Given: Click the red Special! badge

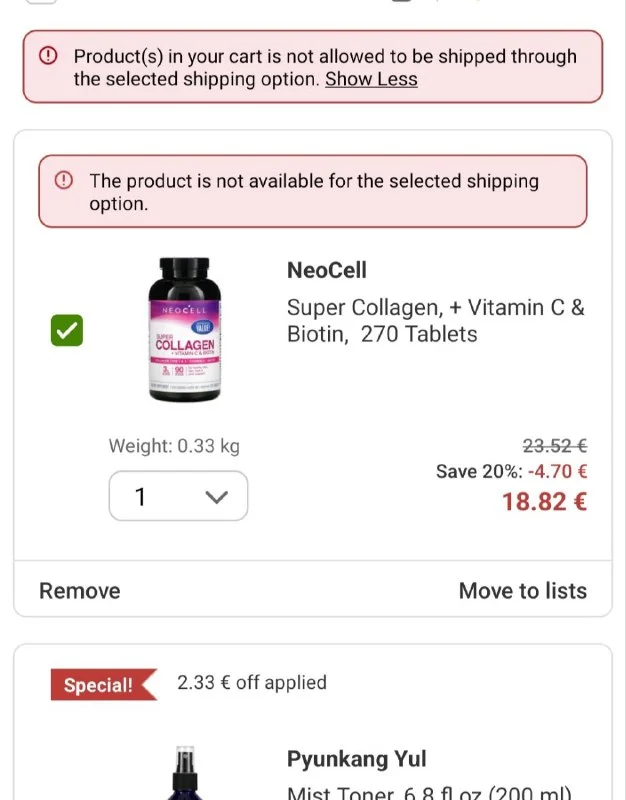Looking at the screenshot, I should click(x=102, y=685).
